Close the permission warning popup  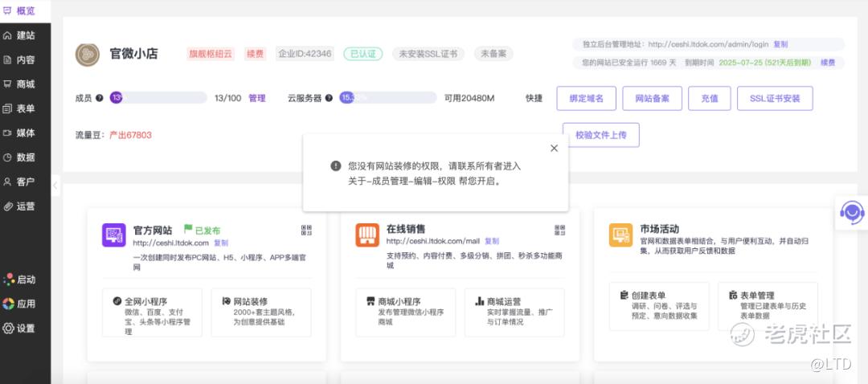pos(554,148)
